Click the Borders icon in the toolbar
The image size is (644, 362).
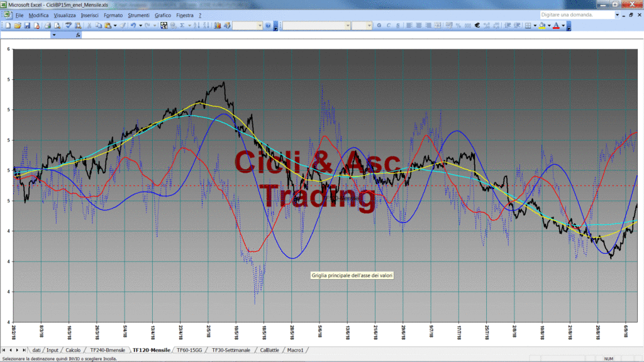coord(528,25)
